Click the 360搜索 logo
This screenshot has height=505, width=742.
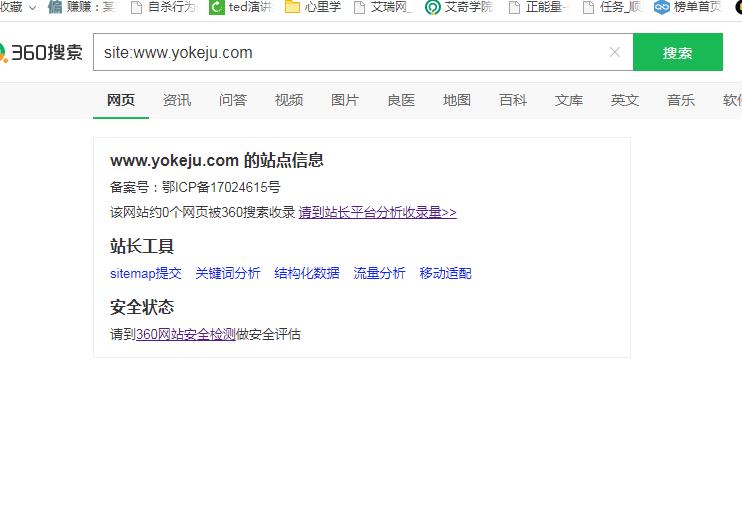(x=42, y=52)
